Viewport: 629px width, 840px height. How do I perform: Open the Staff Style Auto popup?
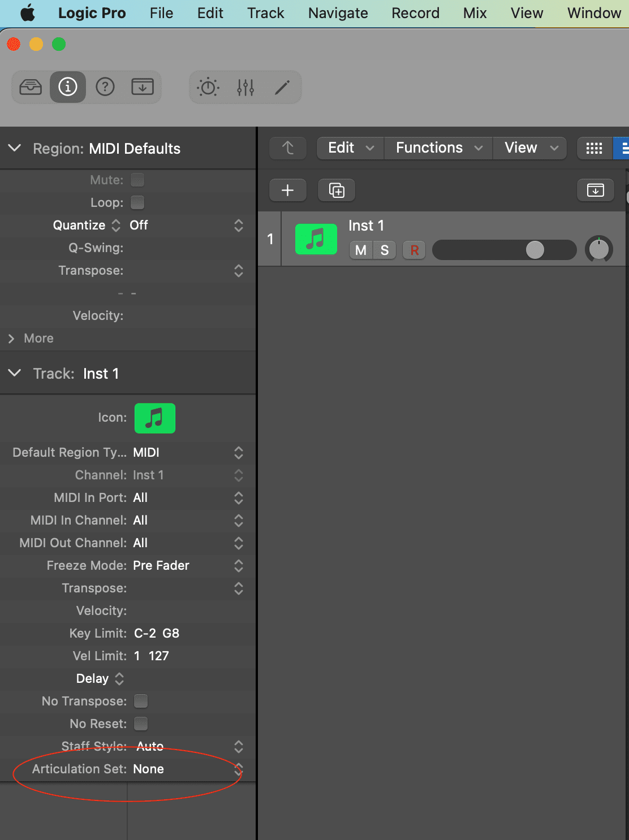click(188, 746)
